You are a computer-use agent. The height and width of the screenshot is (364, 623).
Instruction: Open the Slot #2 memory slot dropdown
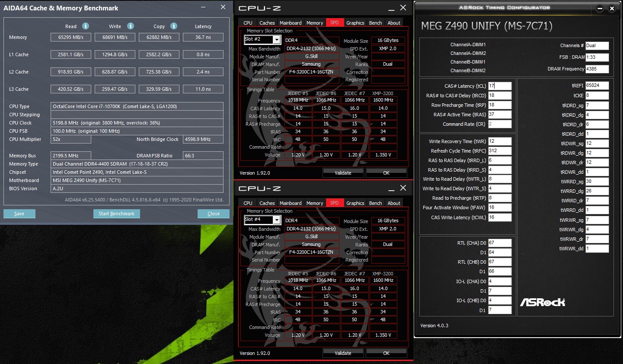coord(277,40)
